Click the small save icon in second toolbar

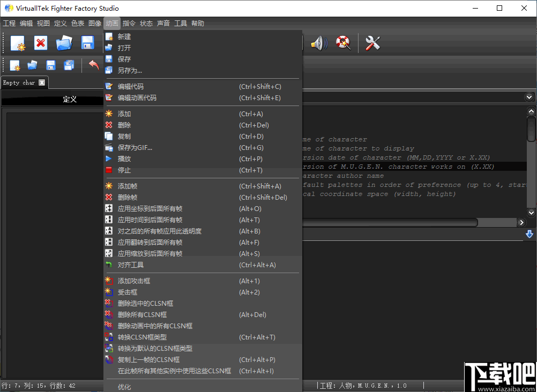(x=51, y=65)
